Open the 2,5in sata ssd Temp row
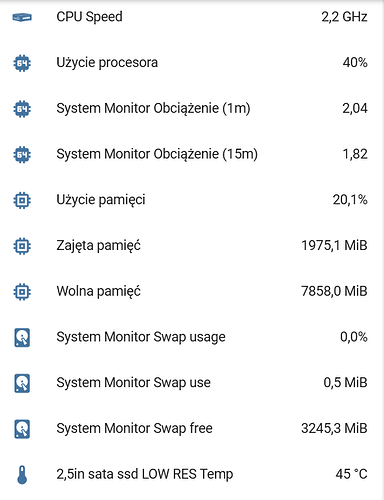This screenshot has width=384, height=500. click(x=192, y=474)
